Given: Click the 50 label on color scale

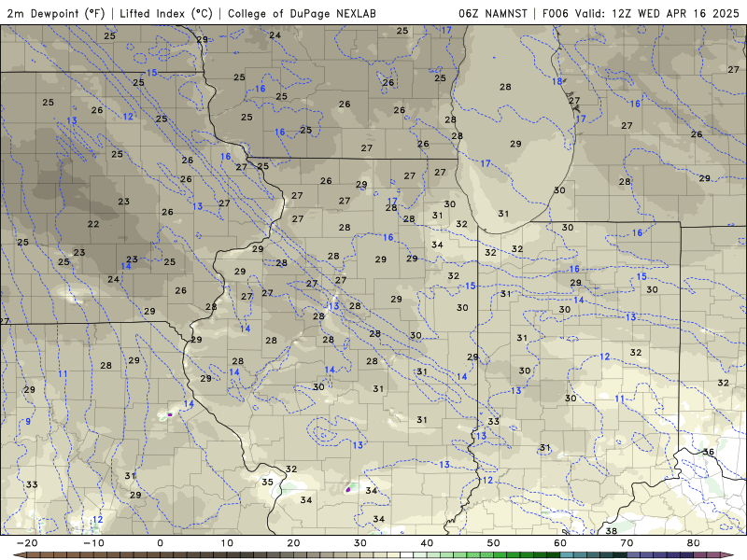Looking at the screenshot, I should point(494,543).
